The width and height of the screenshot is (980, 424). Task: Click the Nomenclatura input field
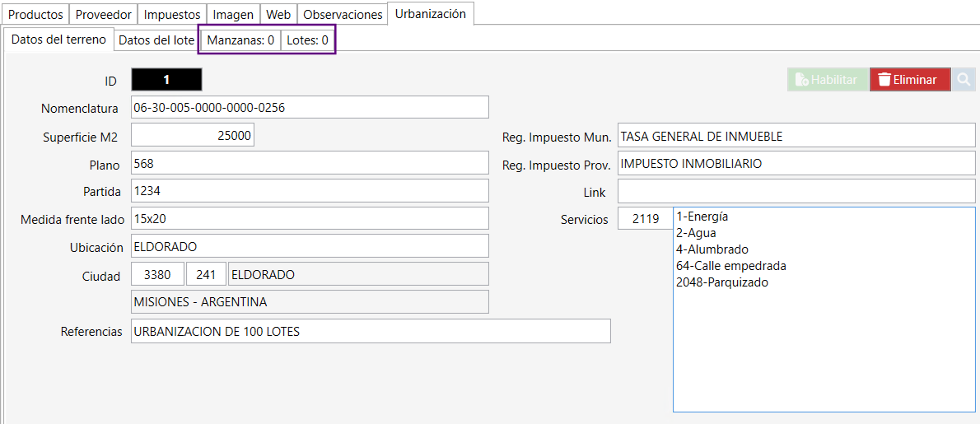(310, 107)
